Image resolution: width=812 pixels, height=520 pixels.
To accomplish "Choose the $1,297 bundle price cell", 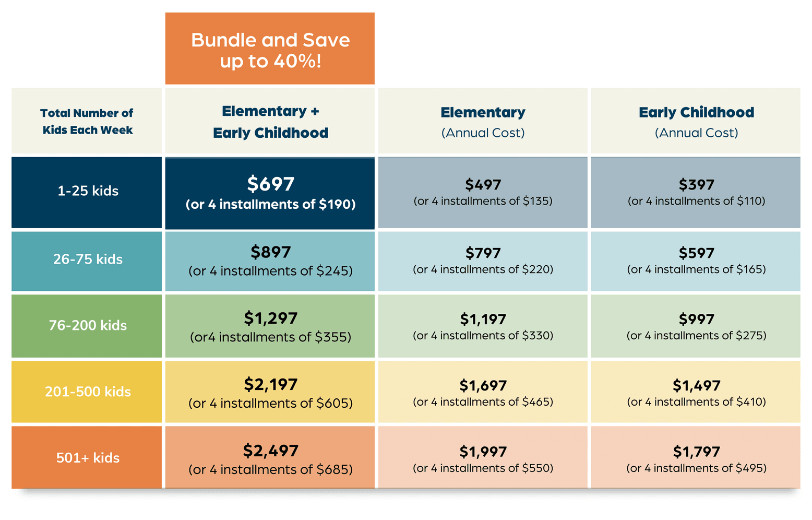I will point(270,326).
